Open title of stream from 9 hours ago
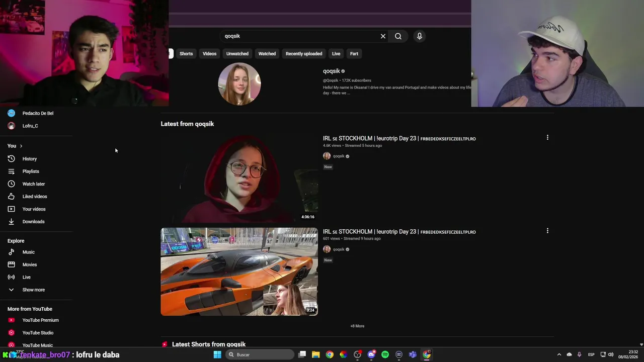 point(399,232)
